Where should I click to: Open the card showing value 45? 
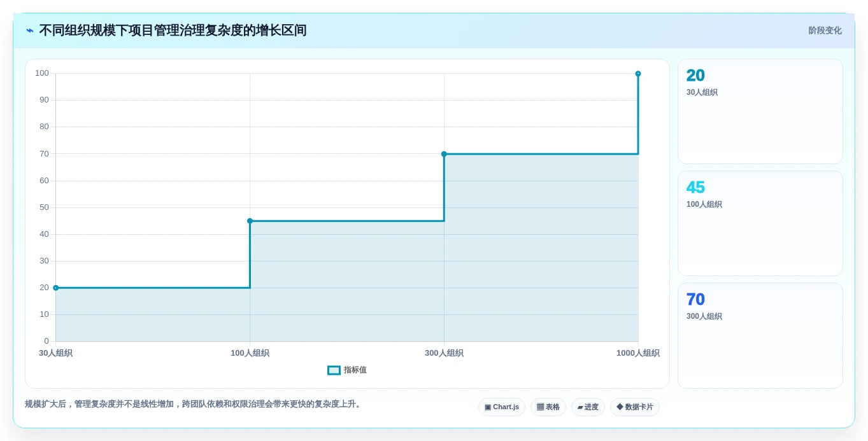point(760,223)
